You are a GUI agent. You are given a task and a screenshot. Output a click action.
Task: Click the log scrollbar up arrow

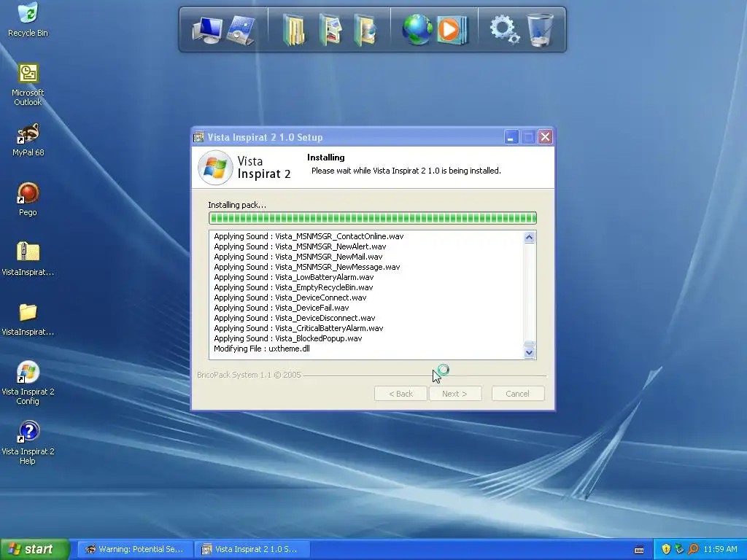(530, 237)
